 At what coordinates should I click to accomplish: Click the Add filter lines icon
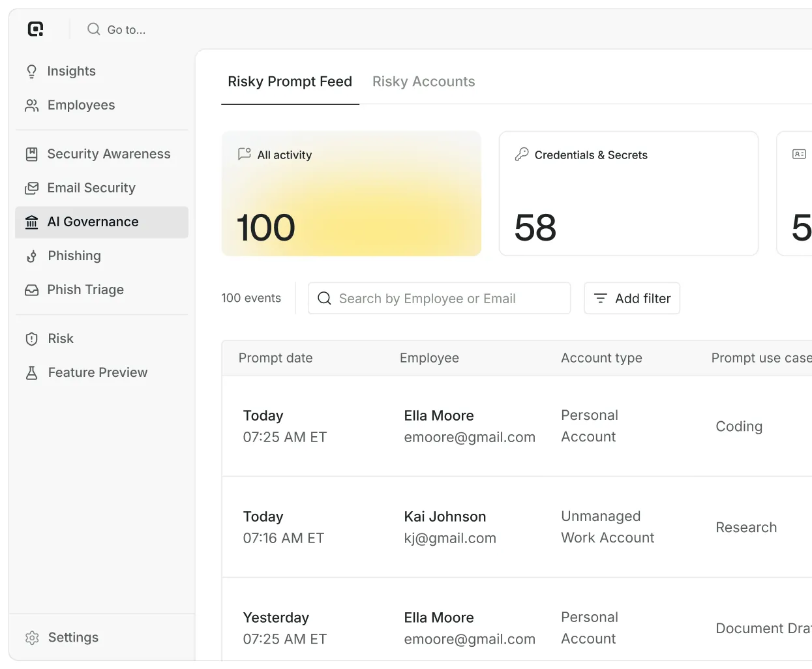click(x=601, y=298)
